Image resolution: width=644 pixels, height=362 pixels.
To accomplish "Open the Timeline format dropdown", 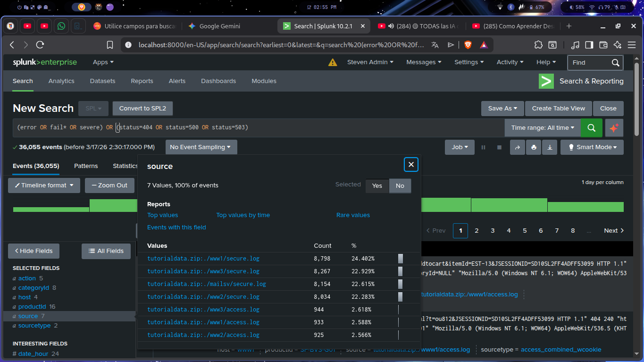I will tap(44, 185).
